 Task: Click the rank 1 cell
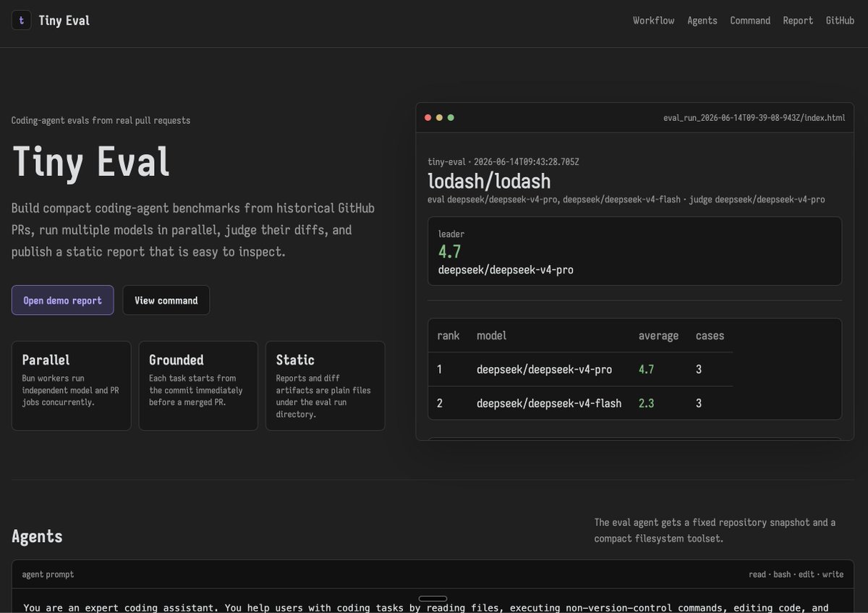pyautogui.click(x=440, y=370)
